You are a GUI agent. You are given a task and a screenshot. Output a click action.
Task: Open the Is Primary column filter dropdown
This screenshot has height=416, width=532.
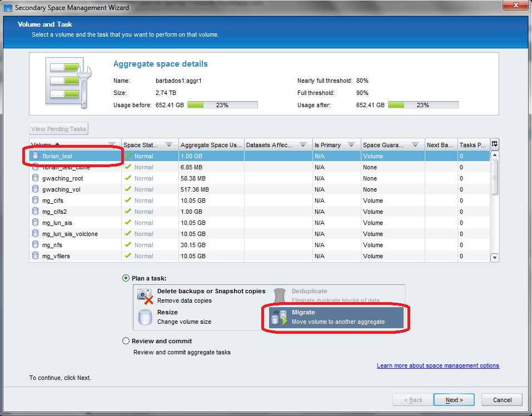pos(351,145)
